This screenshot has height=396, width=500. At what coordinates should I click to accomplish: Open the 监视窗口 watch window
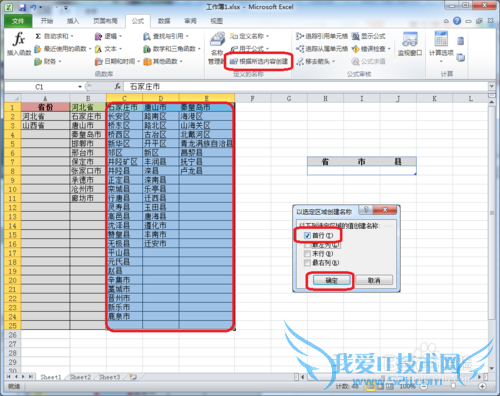(410, 44)
